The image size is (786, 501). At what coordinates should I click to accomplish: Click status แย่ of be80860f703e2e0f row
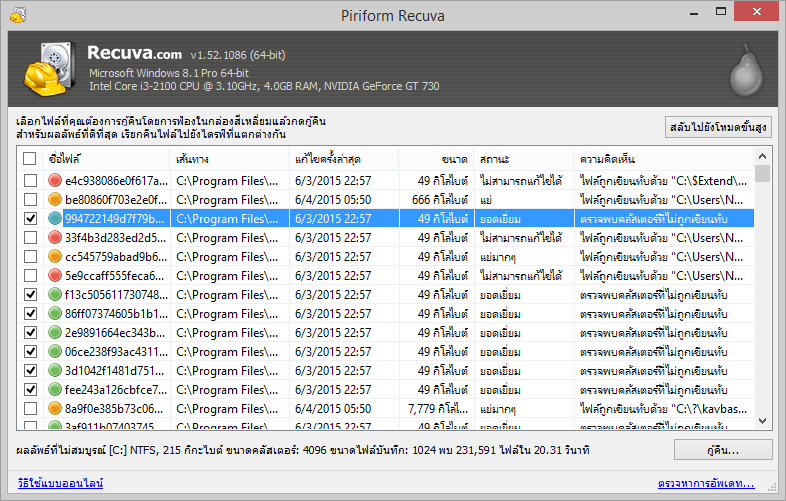[x=485, y=200]
